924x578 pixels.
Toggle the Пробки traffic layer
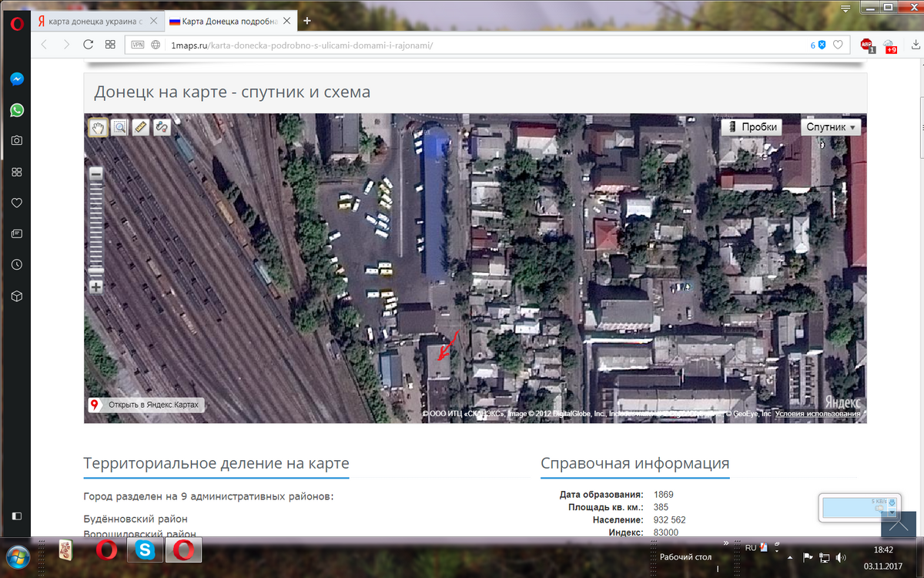coord(752,127)
